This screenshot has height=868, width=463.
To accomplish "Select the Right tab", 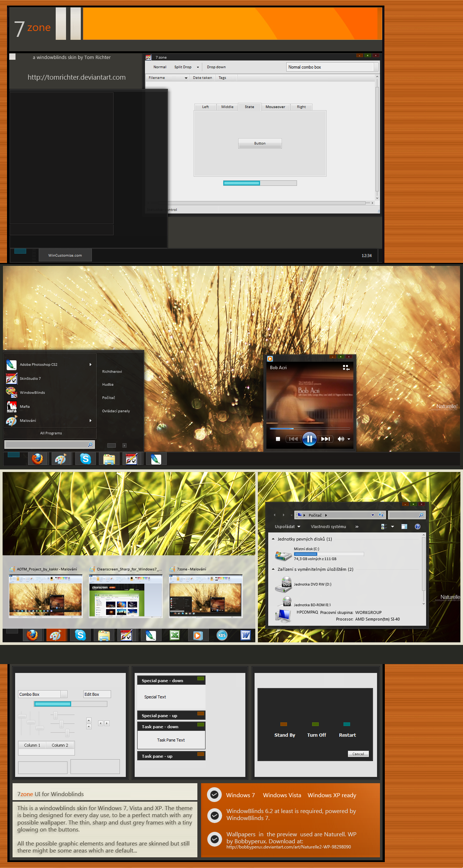I will pyautogui.click(x=301, y=107).
